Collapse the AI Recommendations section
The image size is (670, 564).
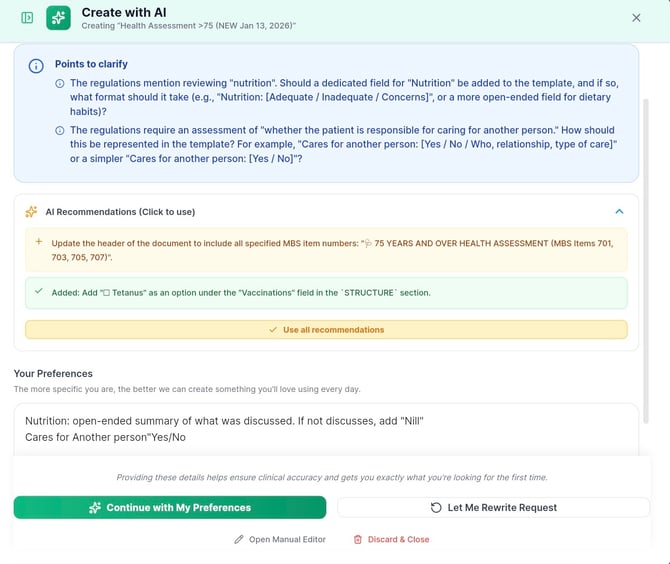(x=619, y=212)
